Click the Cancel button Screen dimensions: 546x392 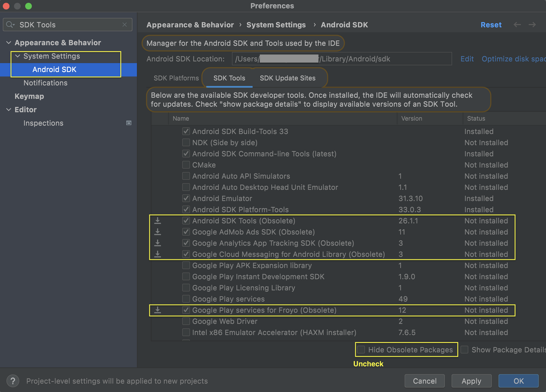coord(424,381)
